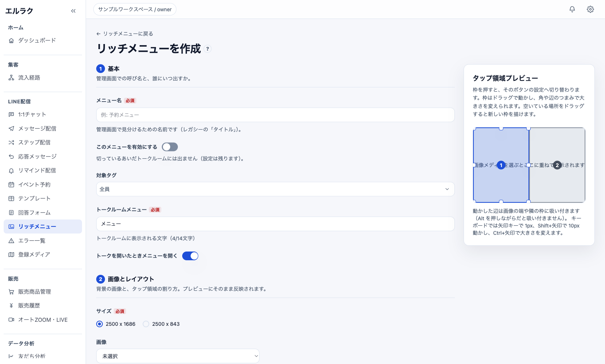Click the エラー一覧 warning triangle icon

click(x=11, y=241)
